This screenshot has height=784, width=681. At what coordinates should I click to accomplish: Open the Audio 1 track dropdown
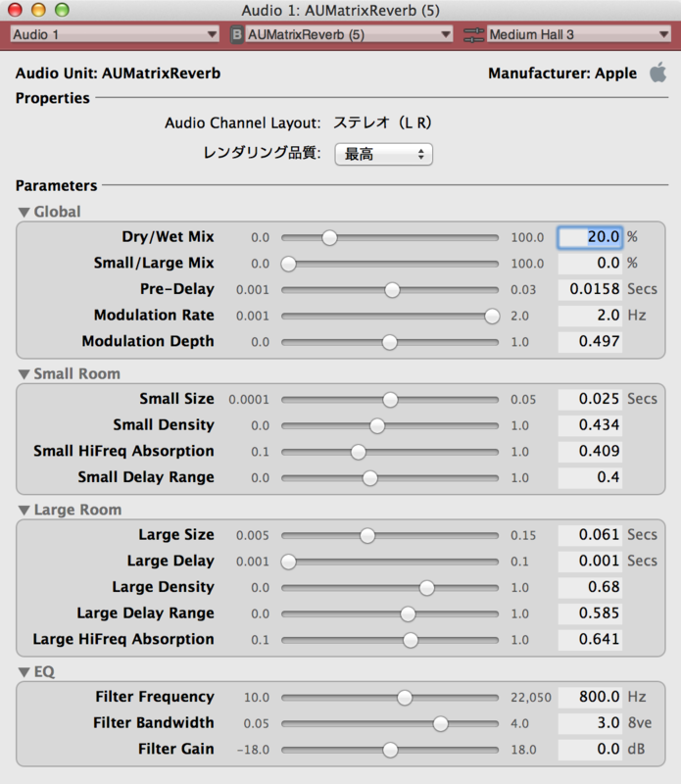pyautogui.click(x=115, y=34)
